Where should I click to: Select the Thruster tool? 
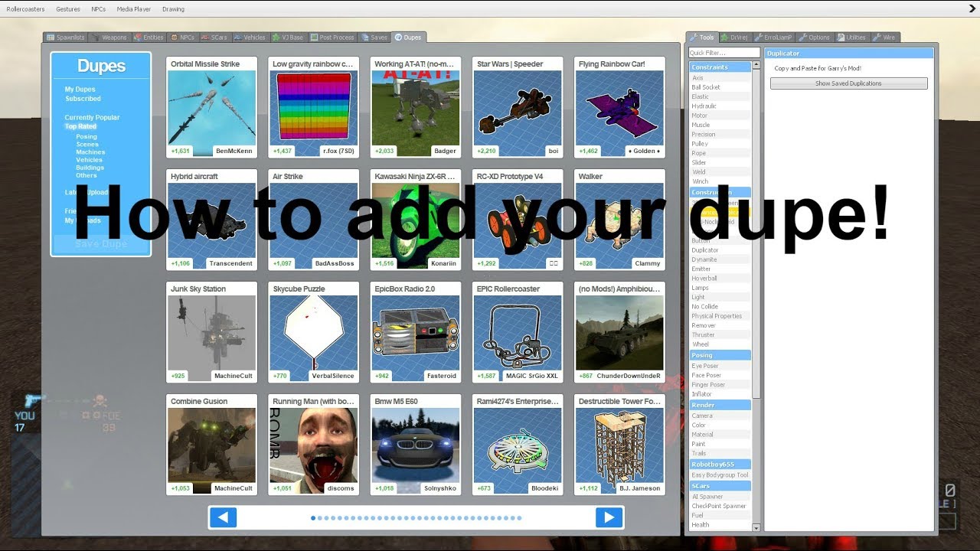click(720, 334)
